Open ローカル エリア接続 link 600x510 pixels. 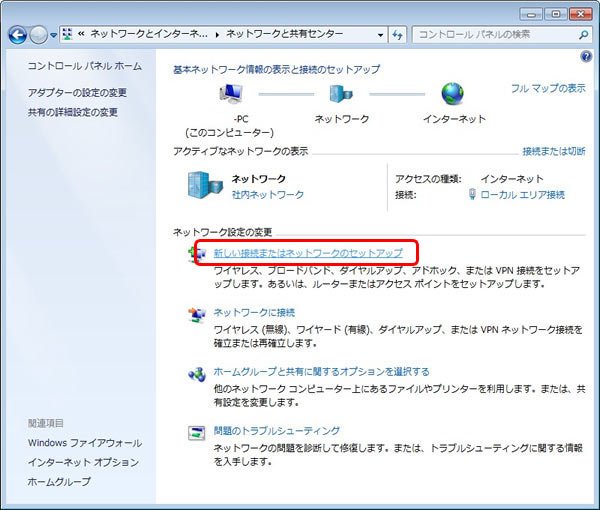pos(523,194)
